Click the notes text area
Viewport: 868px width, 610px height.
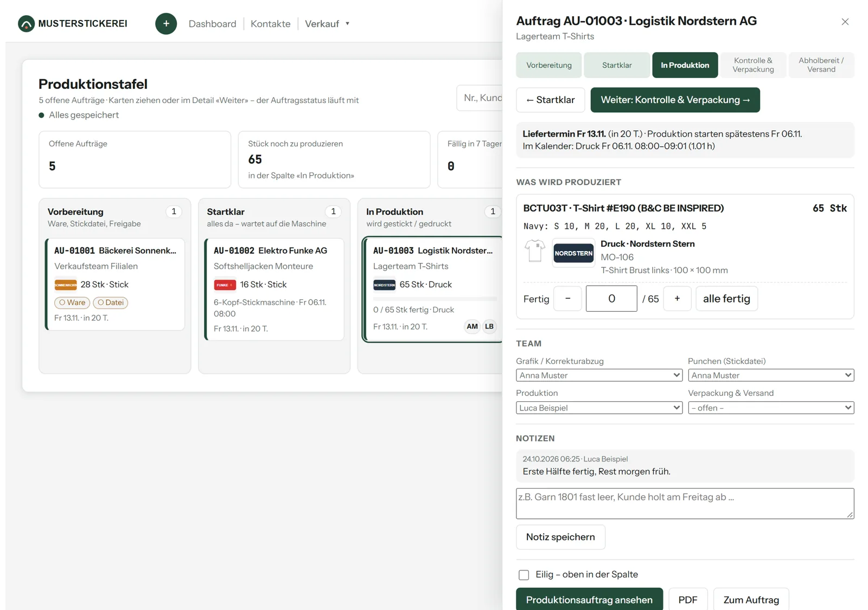[685, 504]
